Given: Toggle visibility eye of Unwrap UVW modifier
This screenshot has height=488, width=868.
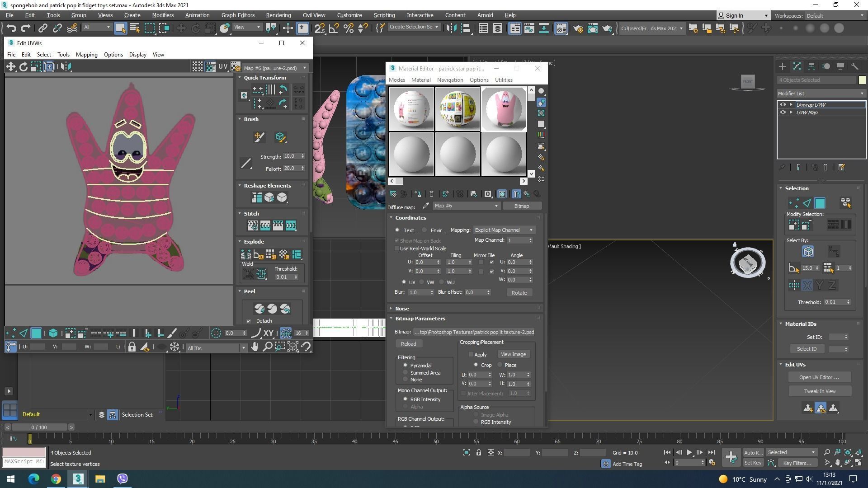Looking at the screenshot, I should (x=783, y=104).
